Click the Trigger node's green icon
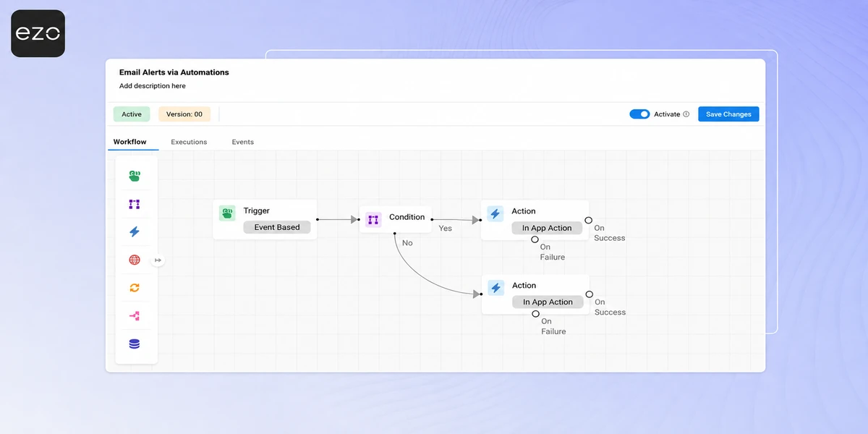 click(228, 213)
